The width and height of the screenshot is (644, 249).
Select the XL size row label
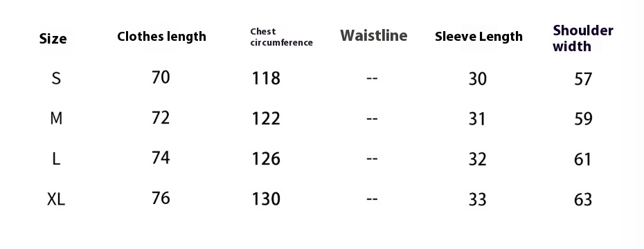pos(56,199)
